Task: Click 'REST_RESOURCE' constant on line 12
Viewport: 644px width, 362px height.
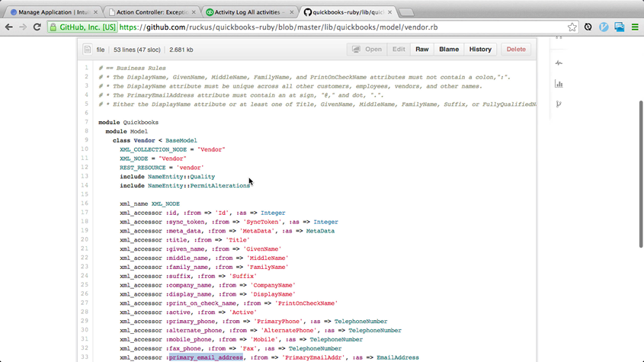Action: 143,168
